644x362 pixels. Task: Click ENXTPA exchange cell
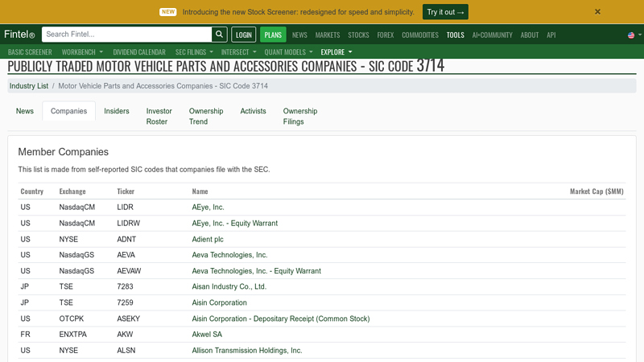click(72, 335)
